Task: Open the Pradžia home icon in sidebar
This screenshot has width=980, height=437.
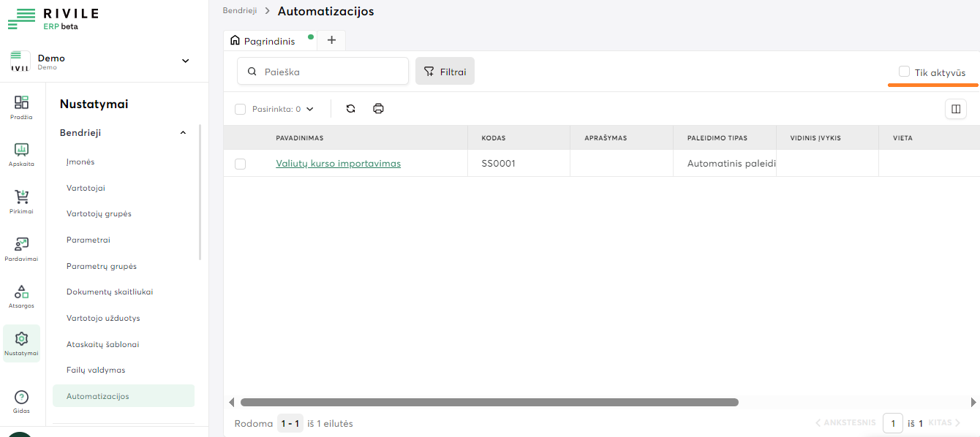Action: point(21,103)
